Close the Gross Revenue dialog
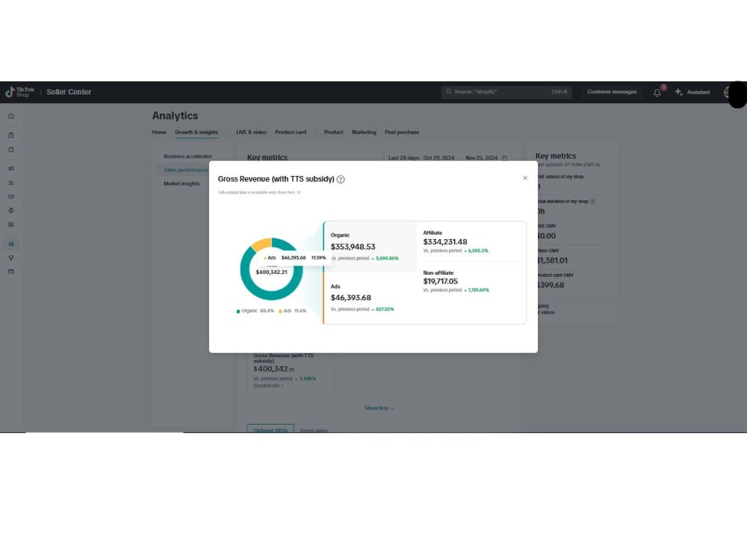The image size is (747, 560). [x=525, y=178]
